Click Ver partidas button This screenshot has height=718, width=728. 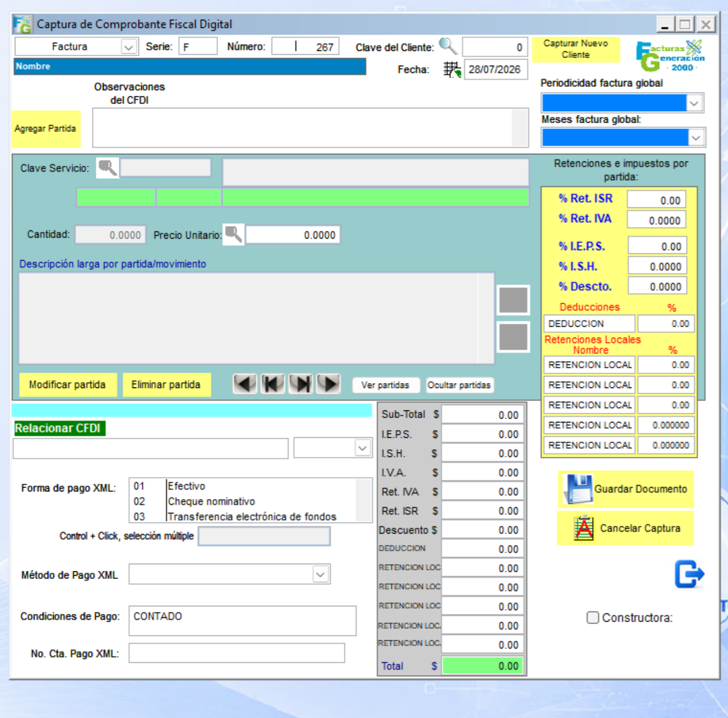click(x=385, y=385)
